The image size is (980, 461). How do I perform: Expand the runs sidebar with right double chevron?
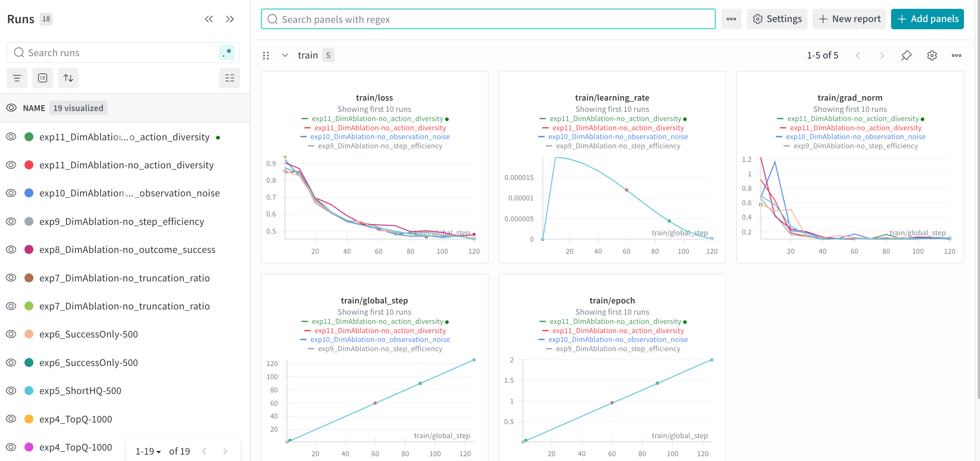230,19
